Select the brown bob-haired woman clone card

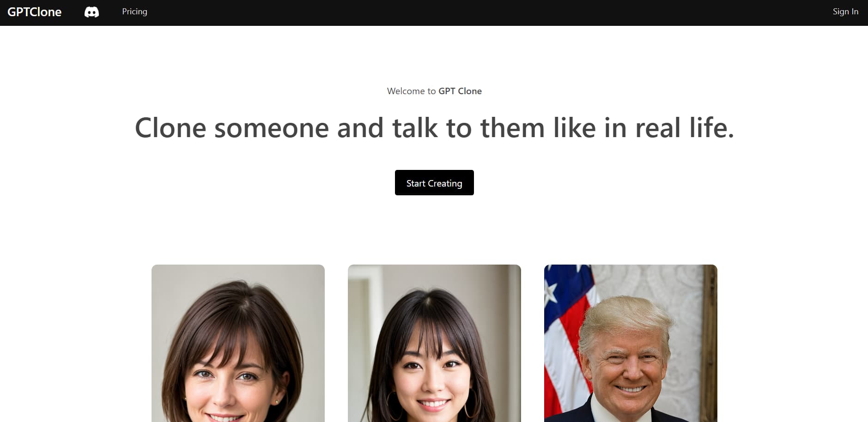(238, 343)
